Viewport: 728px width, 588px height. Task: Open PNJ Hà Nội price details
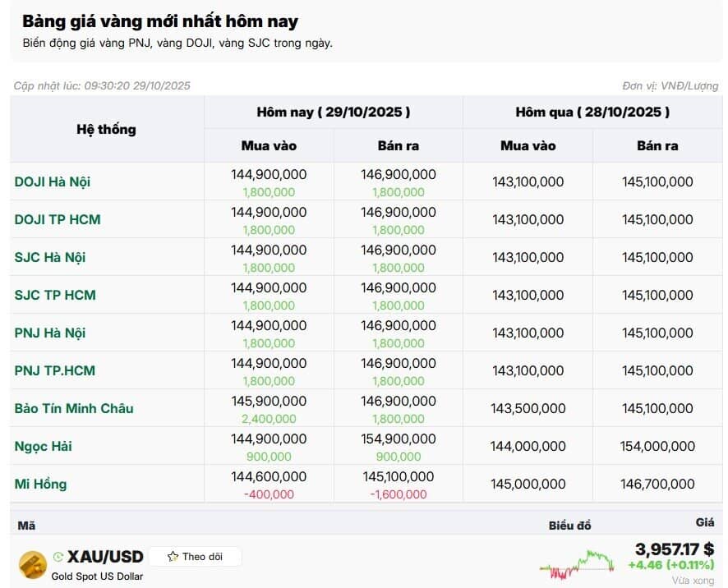(x=49, y=333)
